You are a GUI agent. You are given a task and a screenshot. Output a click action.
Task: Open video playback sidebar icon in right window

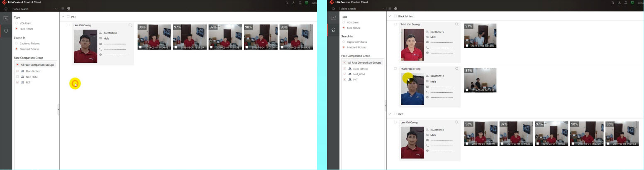[333, 18]
